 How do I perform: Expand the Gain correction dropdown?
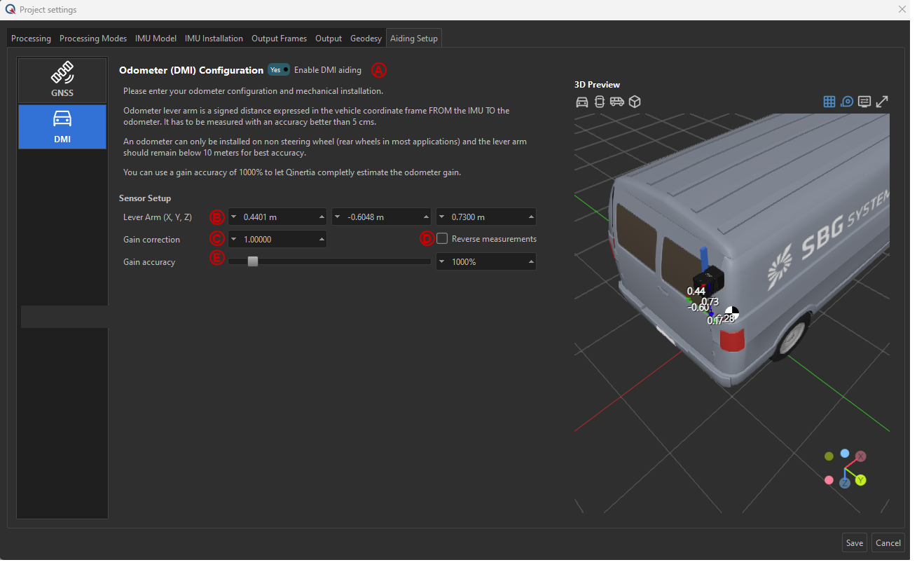(x=235, y=238)
